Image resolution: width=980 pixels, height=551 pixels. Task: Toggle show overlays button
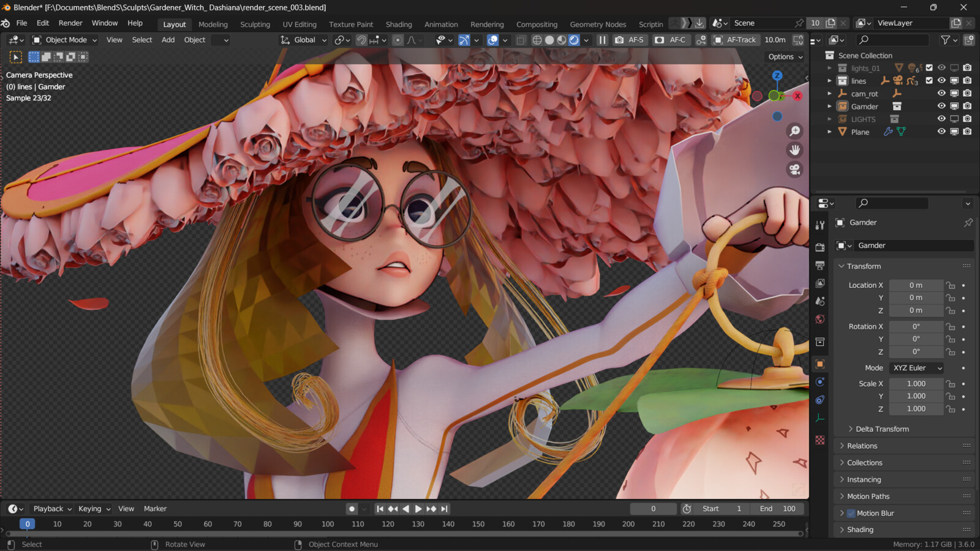click(492, 40)
